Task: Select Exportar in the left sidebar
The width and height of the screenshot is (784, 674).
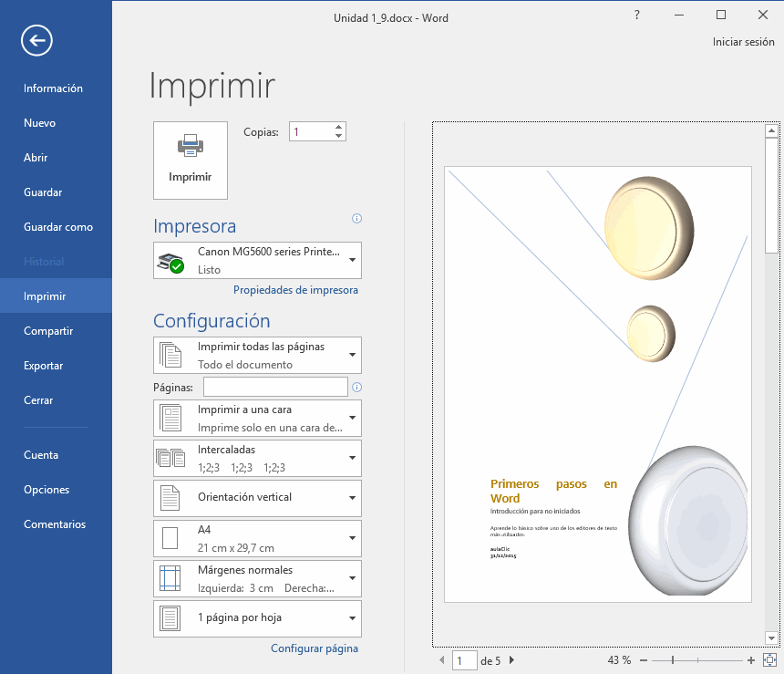Action: pyautogui.click(x=44, y=366)
